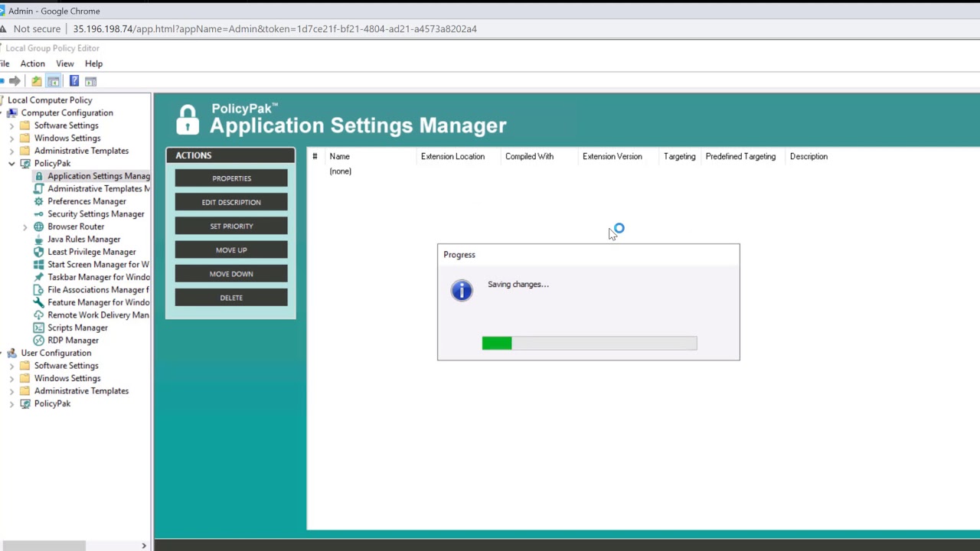
Task: Click the Scripts Manager console icon
Action: point(39,328)
